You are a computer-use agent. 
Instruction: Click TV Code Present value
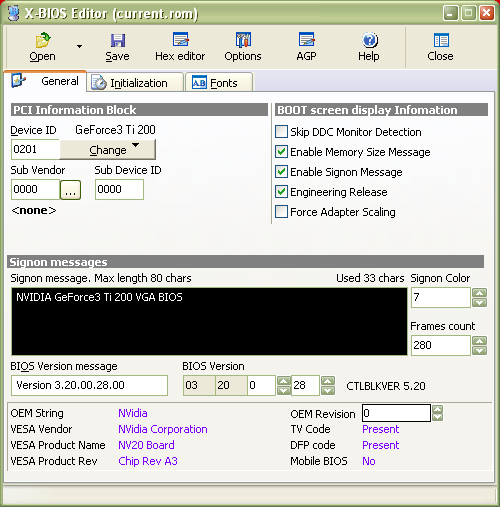pyautogui.click(x=381, y=429)
